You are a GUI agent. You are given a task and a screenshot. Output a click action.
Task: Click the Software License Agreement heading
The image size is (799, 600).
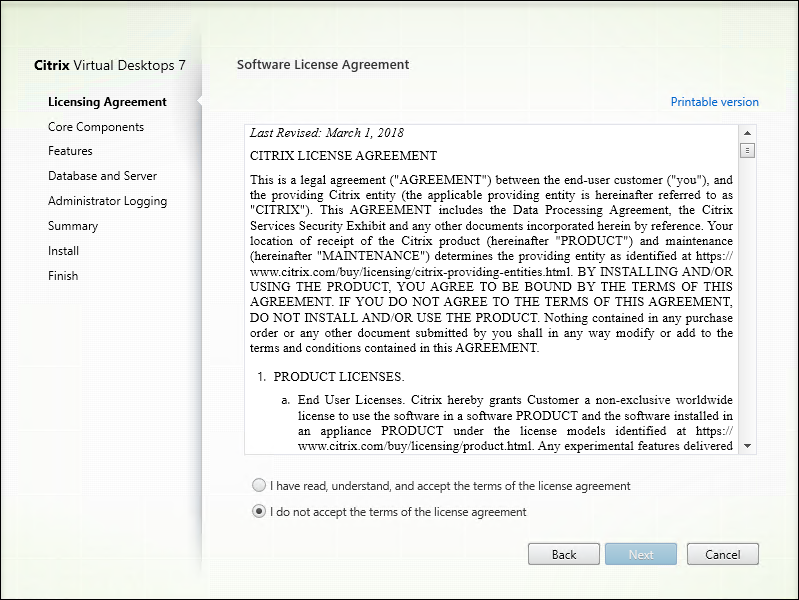point(323,64)
